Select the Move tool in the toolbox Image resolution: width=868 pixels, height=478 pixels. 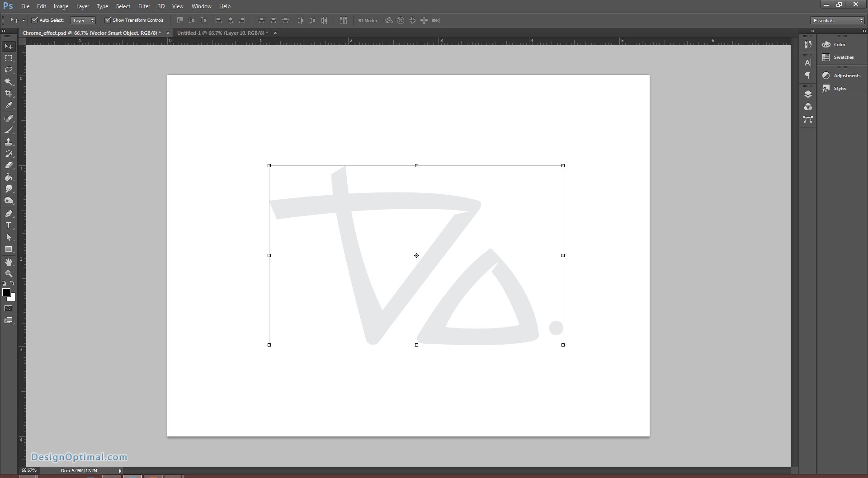tap(9, 47)
